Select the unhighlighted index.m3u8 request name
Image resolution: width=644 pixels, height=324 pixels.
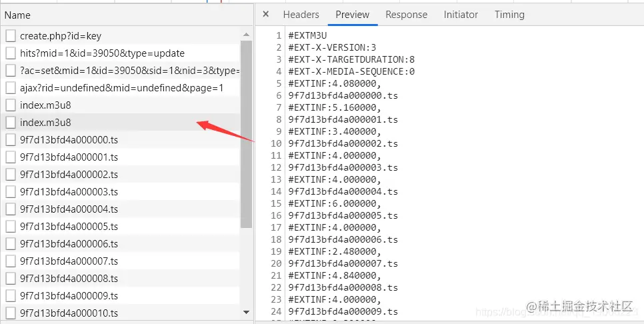pos(45,105)
